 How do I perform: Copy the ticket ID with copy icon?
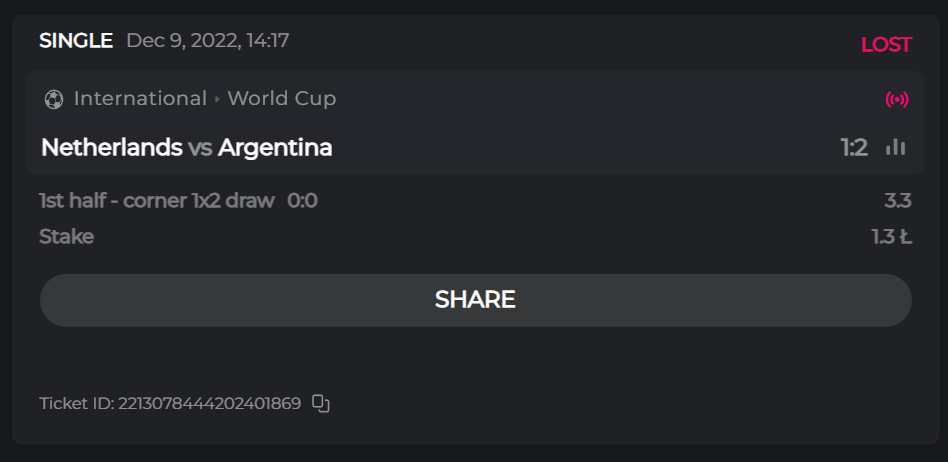(x=320, y=404)
